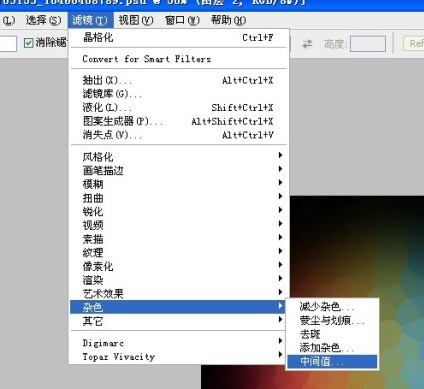Choose 去斑 from submenu
The width and height of the screenshot is (424, 389).
click(332, 334)
